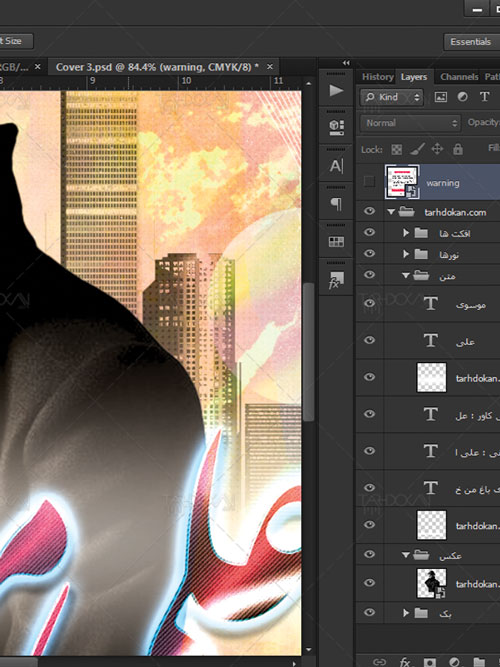Select the Layers tab
This screenshot has width=500, height=667.
pyautogui.click(x=414, y=77)
